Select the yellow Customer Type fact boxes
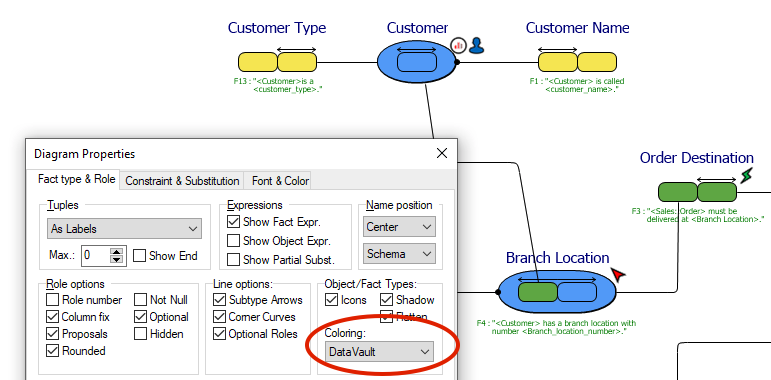This screenshot has height=380, width=771. (277, 62)
